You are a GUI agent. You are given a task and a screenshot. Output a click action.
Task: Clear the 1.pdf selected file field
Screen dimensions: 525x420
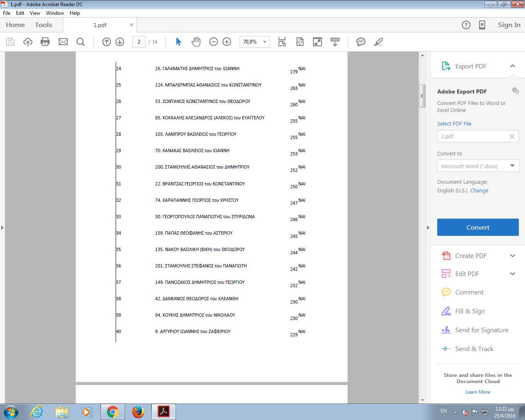[x=512, y=136]
